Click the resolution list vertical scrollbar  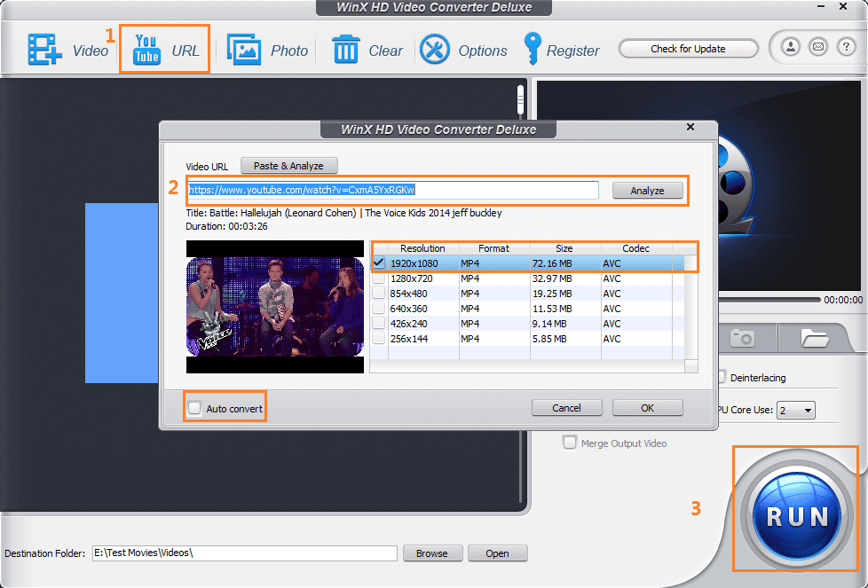click(x=690, y=308)
